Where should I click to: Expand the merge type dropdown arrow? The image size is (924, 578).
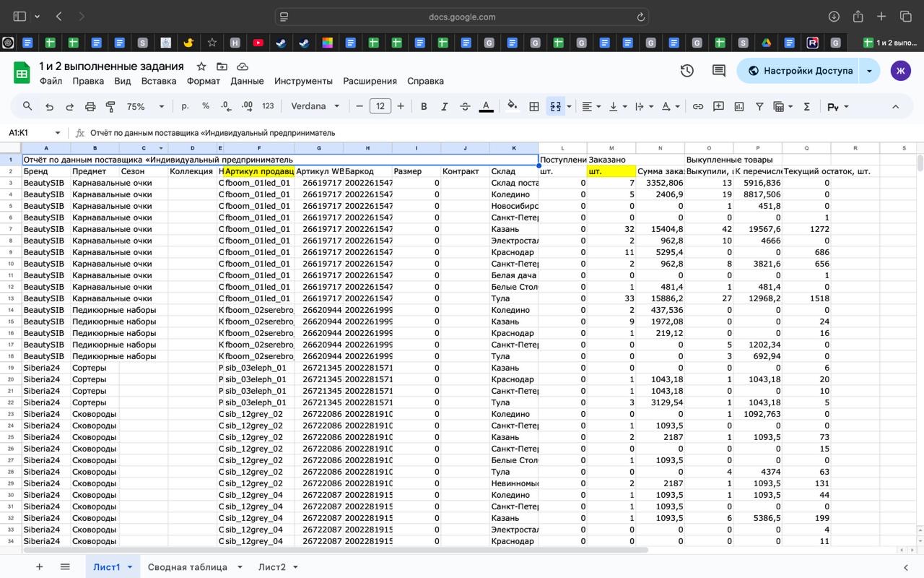click(569, 106)
